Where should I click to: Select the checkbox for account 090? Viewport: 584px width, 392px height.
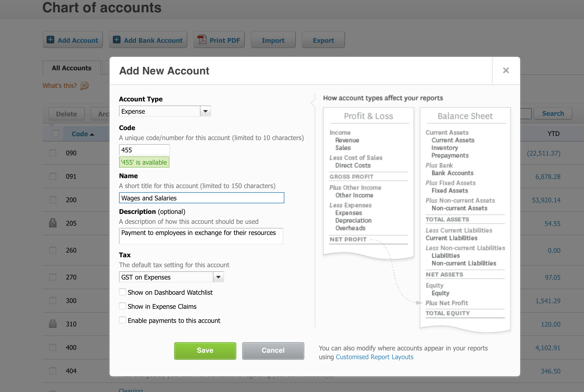pos(53,153)
